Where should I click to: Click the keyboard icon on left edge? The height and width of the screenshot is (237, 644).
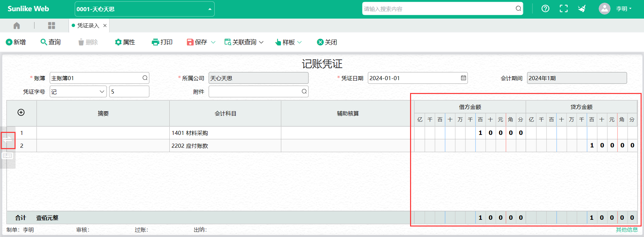pos(8,156)
